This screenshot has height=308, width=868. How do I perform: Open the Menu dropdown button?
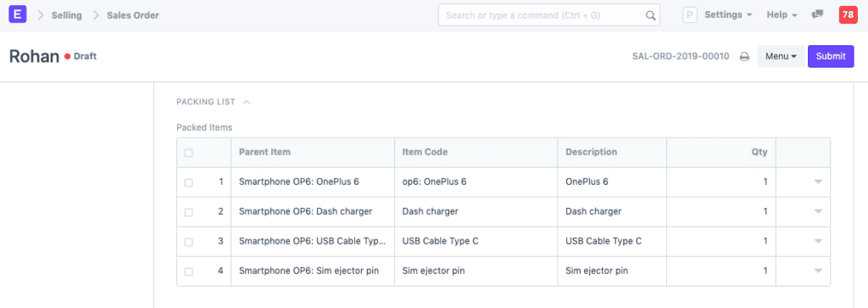pyautogui.click(x=781, y=57)
